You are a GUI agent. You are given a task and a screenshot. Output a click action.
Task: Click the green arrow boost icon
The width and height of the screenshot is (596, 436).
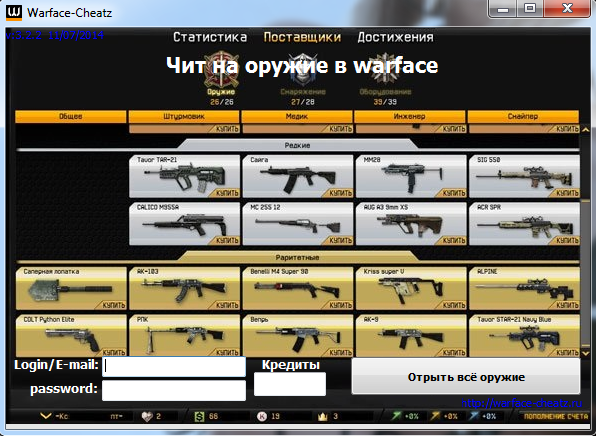pos(396,416)
